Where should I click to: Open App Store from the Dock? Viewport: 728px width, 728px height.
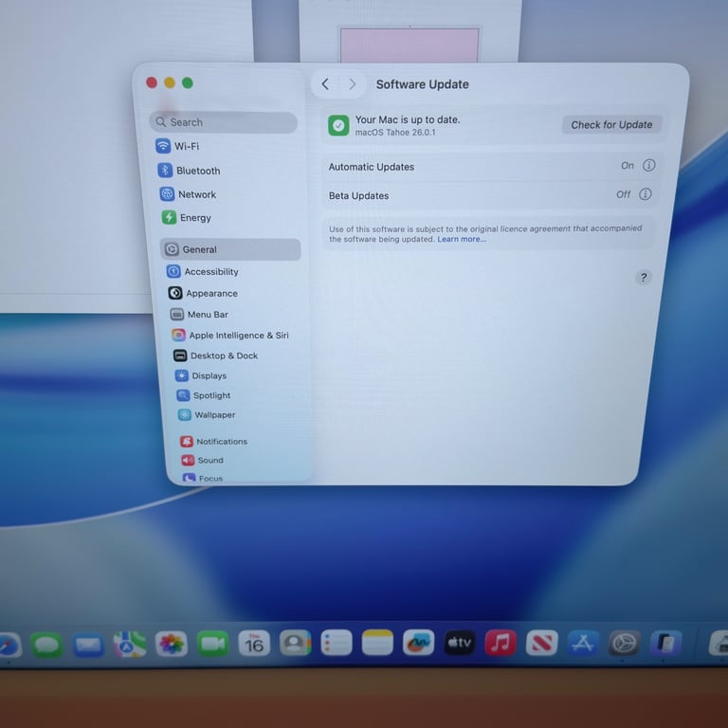pyautogui.click(x=583, y=643)
